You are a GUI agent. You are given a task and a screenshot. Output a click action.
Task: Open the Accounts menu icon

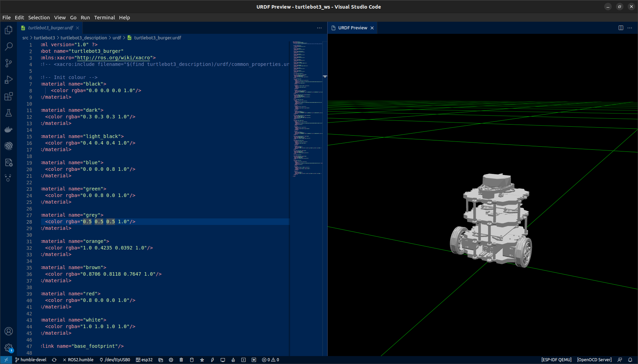pyautogui.click(x=9, y=331)
